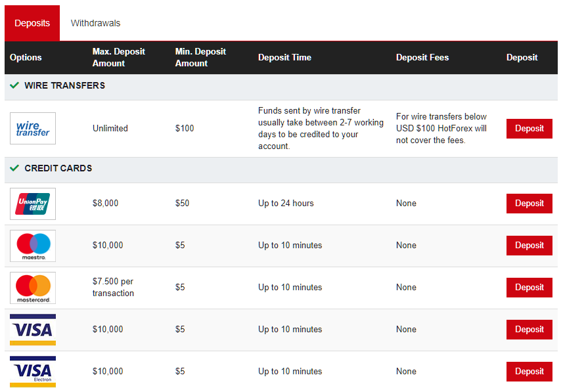Viewport: 563px width, 392px height.
Task: Click the plain VISA card logo
Action: click(x=33, y=330)
